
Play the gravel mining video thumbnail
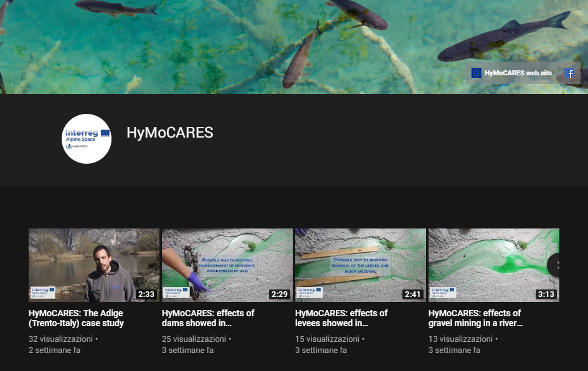pyautogui.click(x=494, y=265)
